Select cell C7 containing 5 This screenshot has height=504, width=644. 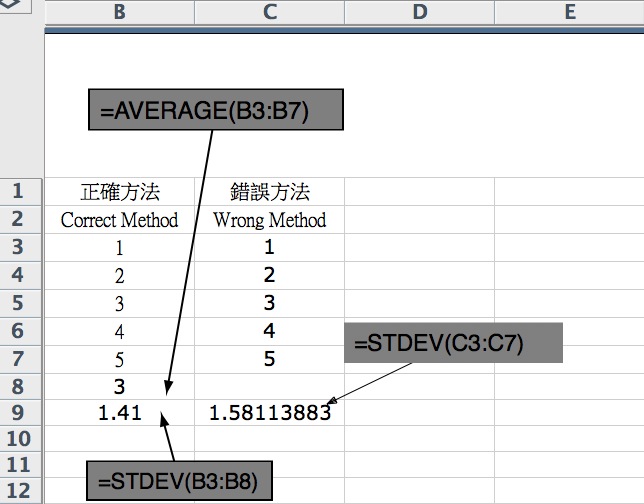click(x=269, y=359)
